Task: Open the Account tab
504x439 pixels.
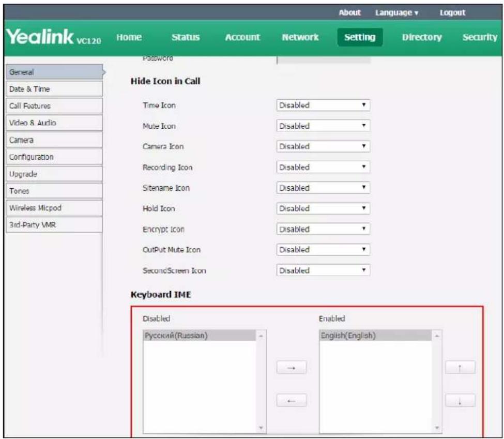Action: tap(242, 37)
